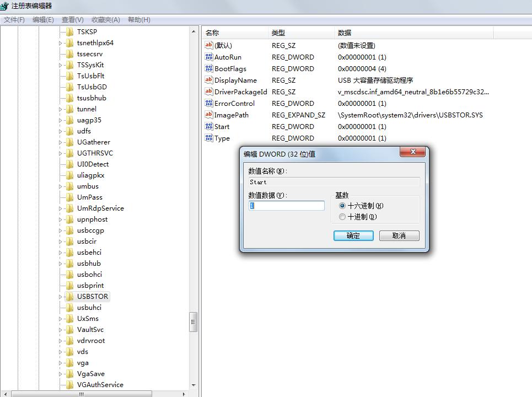The image size is (532, 397).
Task: Select the UI0Detect key in tree
Action: tap(93, 164)
